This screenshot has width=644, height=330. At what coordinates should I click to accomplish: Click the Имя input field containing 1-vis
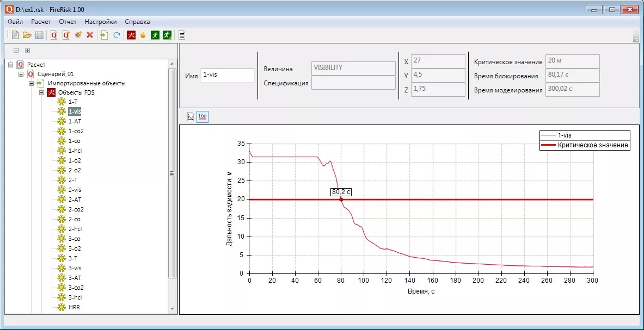pyautogui.click(x=227, y=75)
